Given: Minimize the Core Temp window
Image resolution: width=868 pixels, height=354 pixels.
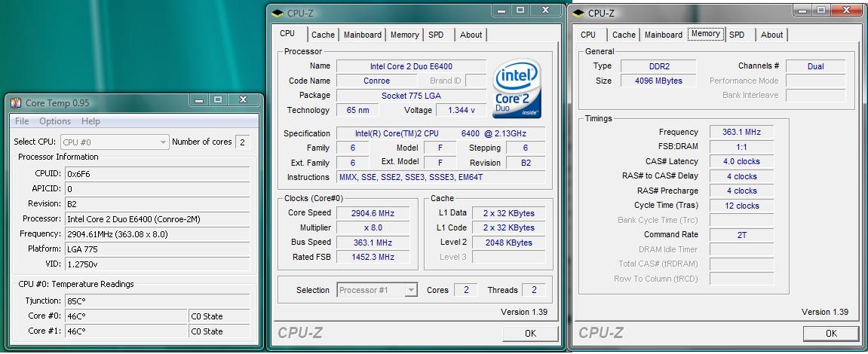Looking at the screenshot, I should coord(199,100).
